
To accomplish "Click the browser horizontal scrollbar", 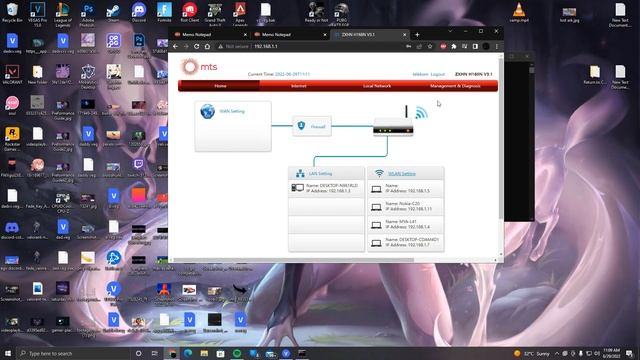I will coord(294,260).
